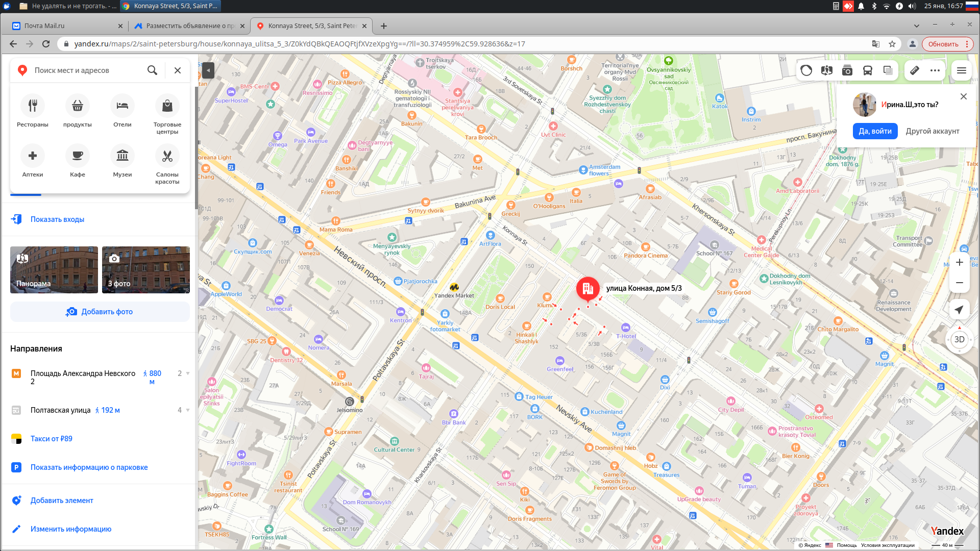Select the ruler distance measurement tool

coord(915,70)
